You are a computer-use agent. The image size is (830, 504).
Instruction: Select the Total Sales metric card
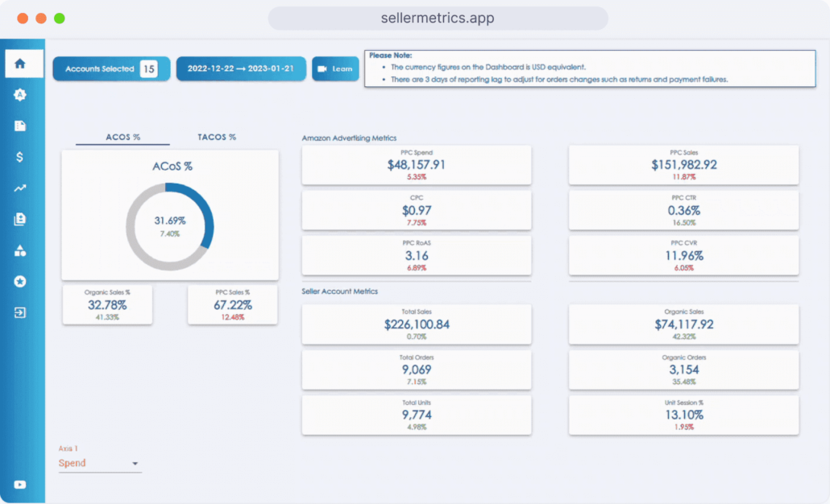[x=417, y=324]
